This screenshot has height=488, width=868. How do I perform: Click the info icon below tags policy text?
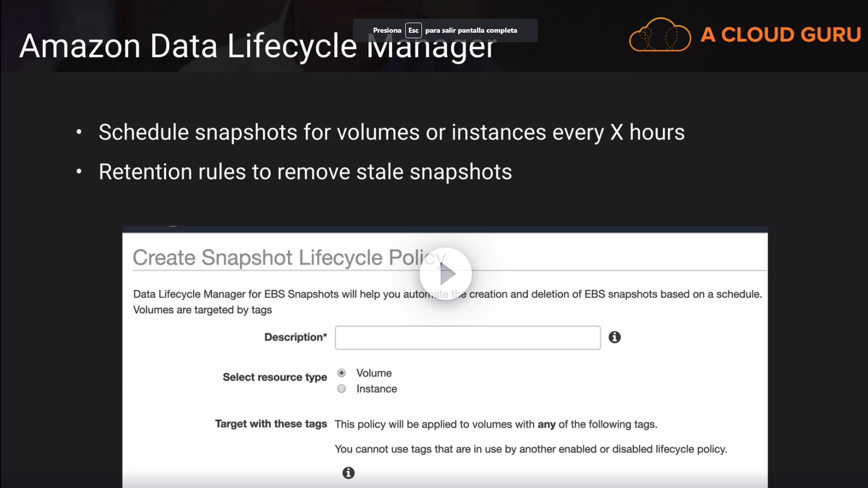coord(348,473)
